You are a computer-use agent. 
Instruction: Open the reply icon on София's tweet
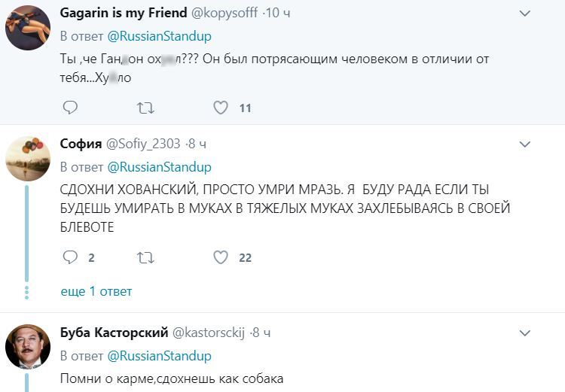click(70, 257)
